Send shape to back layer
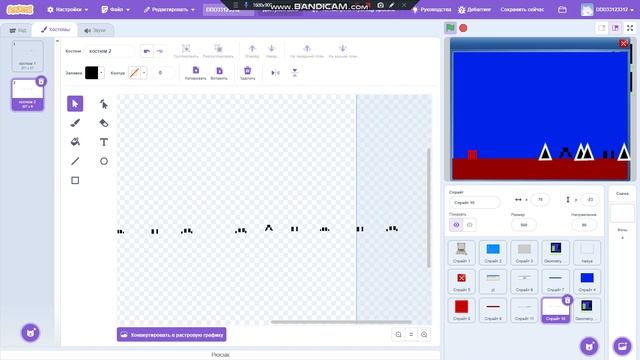Screen dimensions: 640x360 point(342,51)
